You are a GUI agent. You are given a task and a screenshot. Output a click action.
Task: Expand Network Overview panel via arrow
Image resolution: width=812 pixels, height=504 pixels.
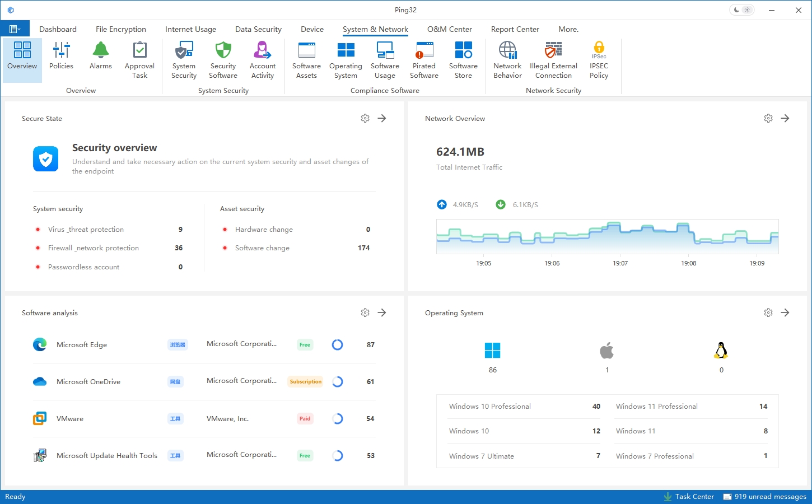pos(785,118)
